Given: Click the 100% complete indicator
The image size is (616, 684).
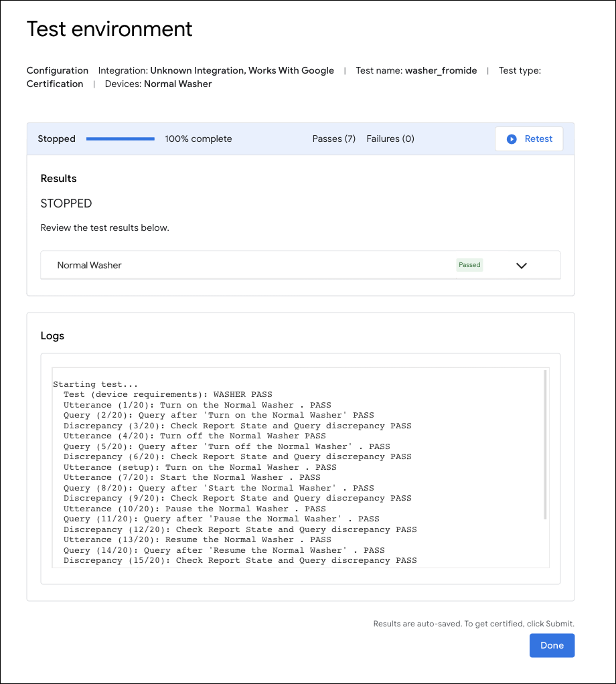Looking at the screenshot, I should pyautogui.click(x=198, y=139).
